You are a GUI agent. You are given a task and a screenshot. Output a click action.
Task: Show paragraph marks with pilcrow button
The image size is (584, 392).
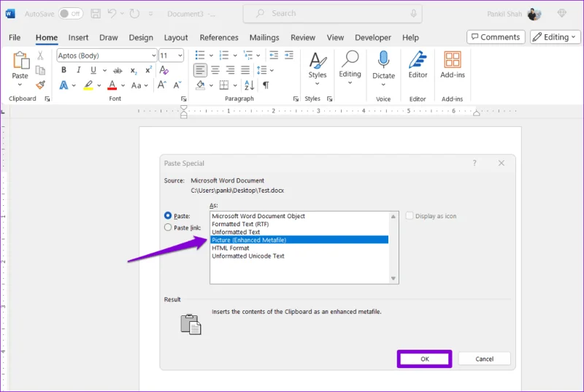266,85
